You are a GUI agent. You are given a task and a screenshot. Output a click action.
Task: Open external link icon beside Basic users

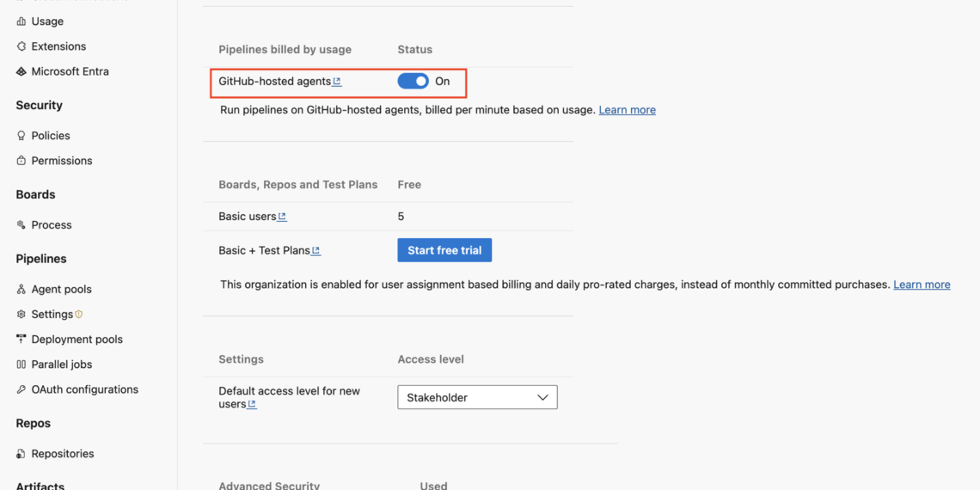283,217
